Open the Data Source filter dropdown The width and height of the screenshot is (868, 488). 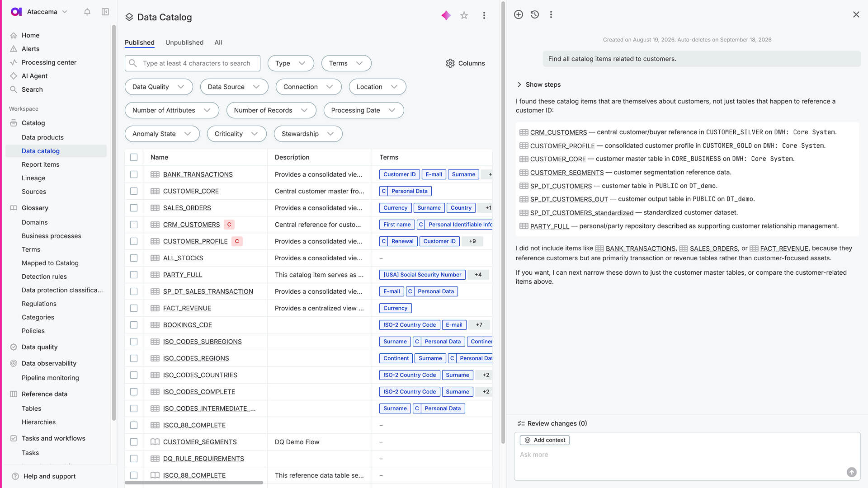234,87
